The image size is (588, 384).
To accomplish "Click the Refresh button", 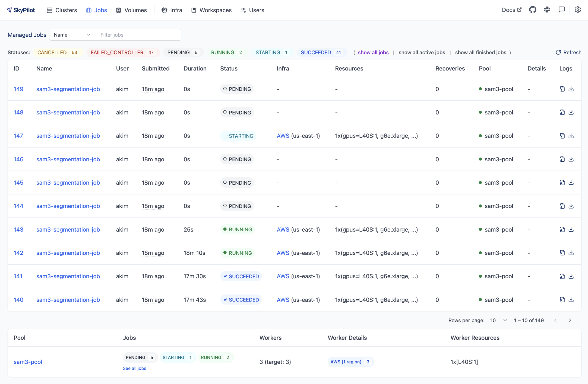I will tap(568, 52).
